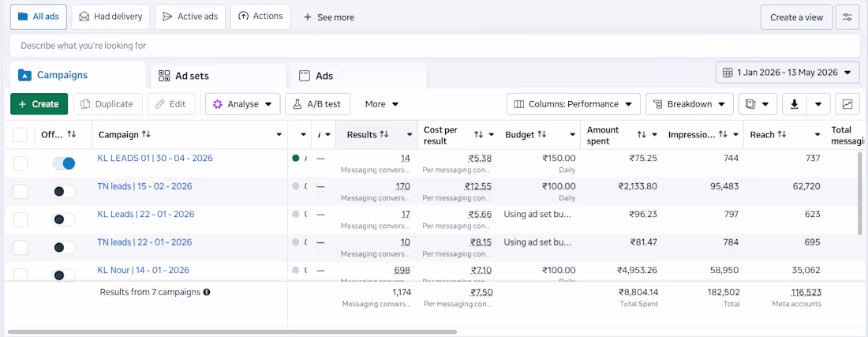Screen dimensions: 868x337
Task: Open the charts view icon
Action: tap(847, 104)
